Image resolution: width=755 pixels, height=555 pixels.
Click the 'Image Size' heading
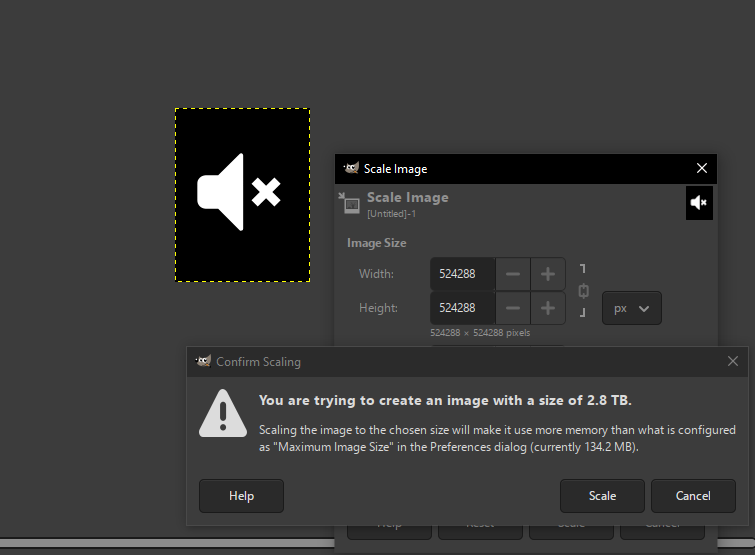pos(377,243)
